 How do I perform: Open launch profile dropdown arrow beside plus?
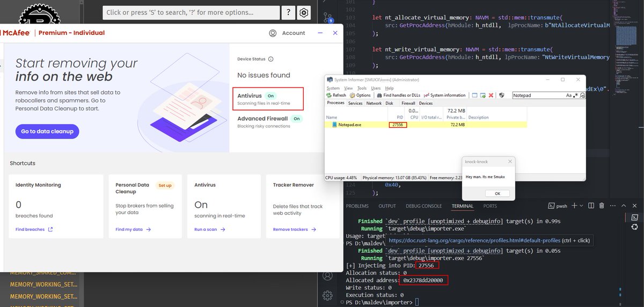581,206
